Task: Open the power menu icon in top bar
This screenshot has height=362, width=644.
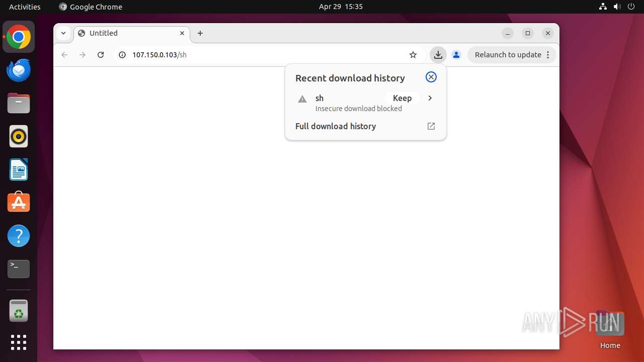Action: pos(631,7)
